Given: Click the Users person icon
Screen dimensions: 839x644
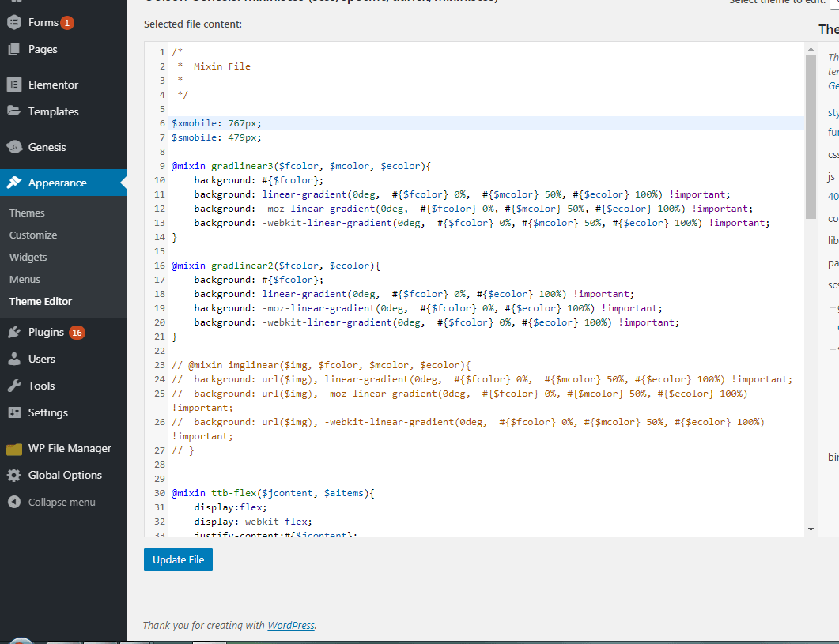Looking at the screenshot, I should pos(14,359).
